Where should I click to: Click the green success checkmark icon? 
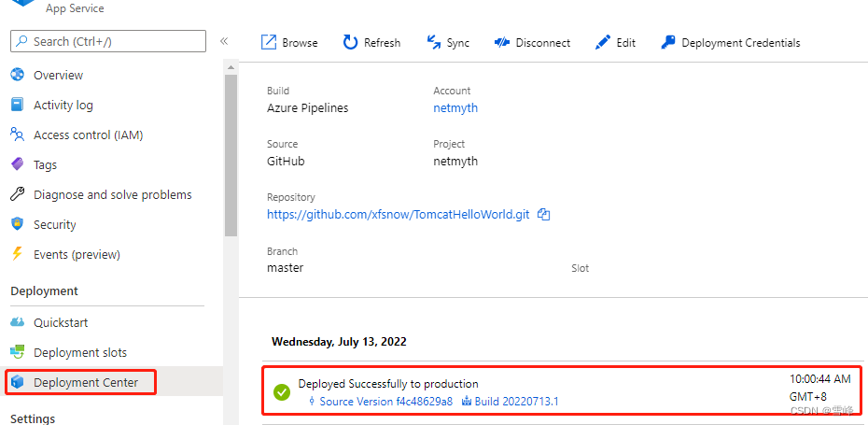pyautogui.click(x=282, y=392)
